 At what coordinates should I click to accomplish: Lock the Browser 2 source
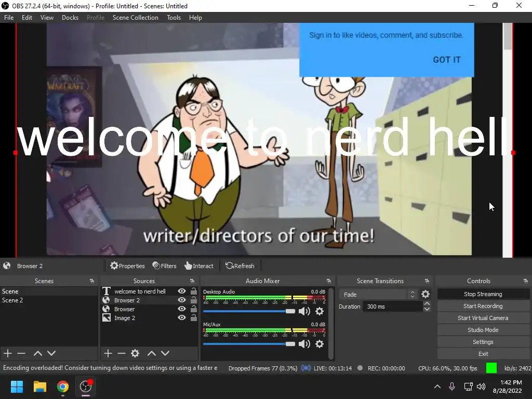(x=193, y=300)
